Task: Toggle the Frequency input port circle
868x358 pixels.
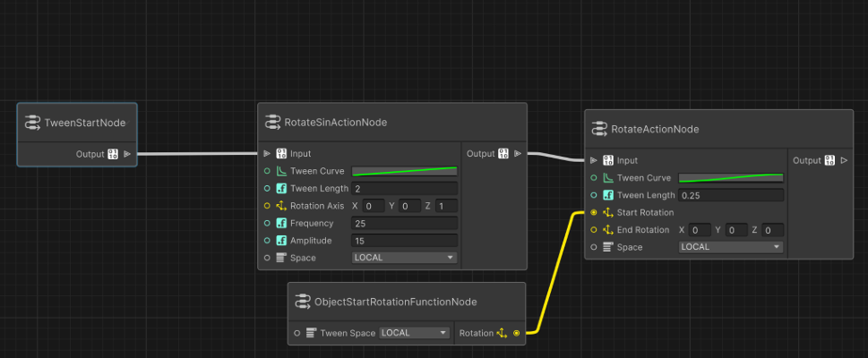Action: point(267,223)
